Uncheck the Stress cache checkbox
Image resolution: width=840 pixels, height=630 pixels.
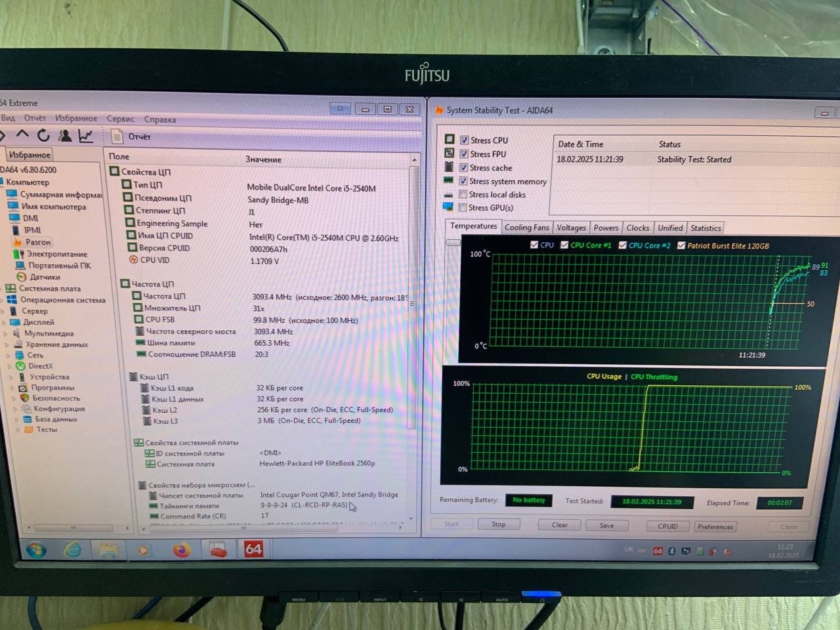pos(463,168)
